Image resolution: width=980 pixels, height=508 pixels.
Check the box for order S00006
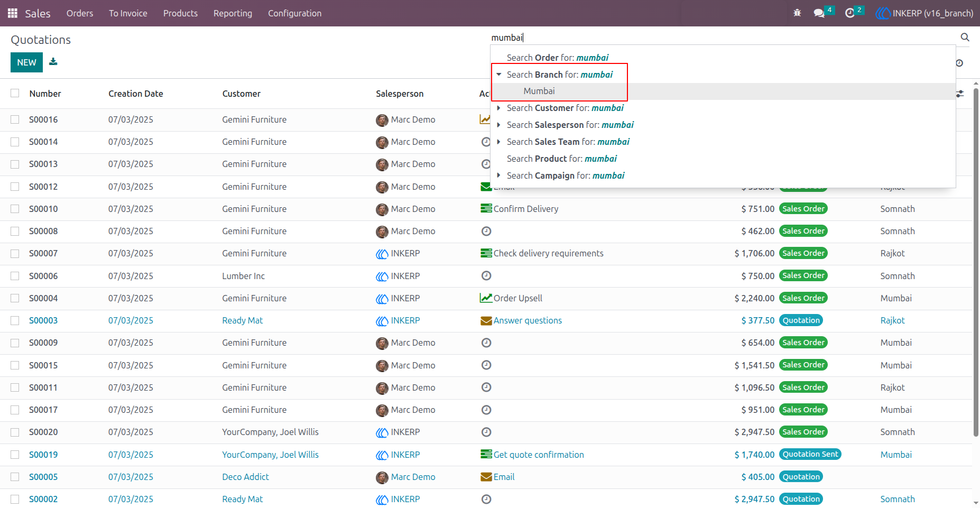15,276
